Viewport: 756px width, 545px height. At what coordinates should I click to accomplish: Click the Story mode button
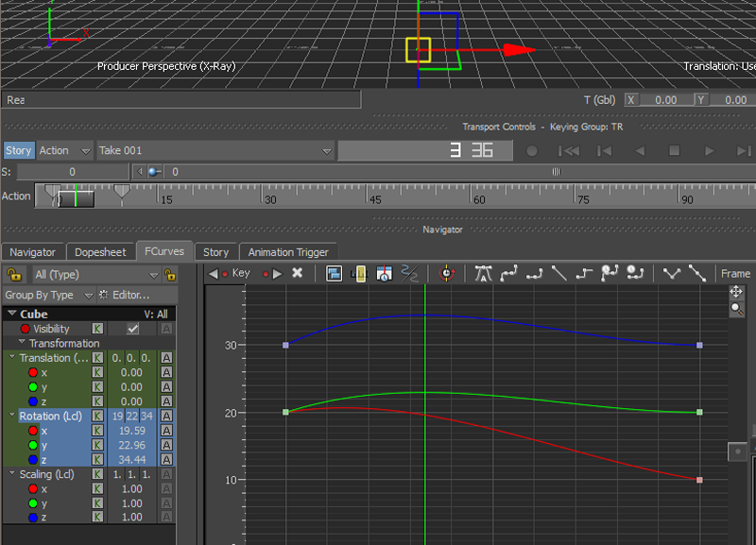(x=18, y=150)
